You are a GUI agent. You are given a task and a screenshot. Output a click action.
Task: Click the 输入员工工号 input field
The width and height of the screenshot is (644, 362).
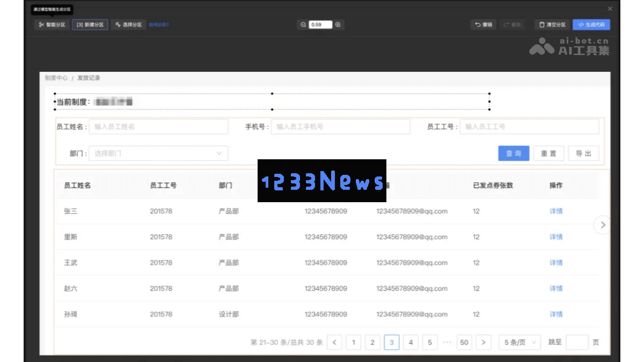pyautogui.click(x=529, y=127)
